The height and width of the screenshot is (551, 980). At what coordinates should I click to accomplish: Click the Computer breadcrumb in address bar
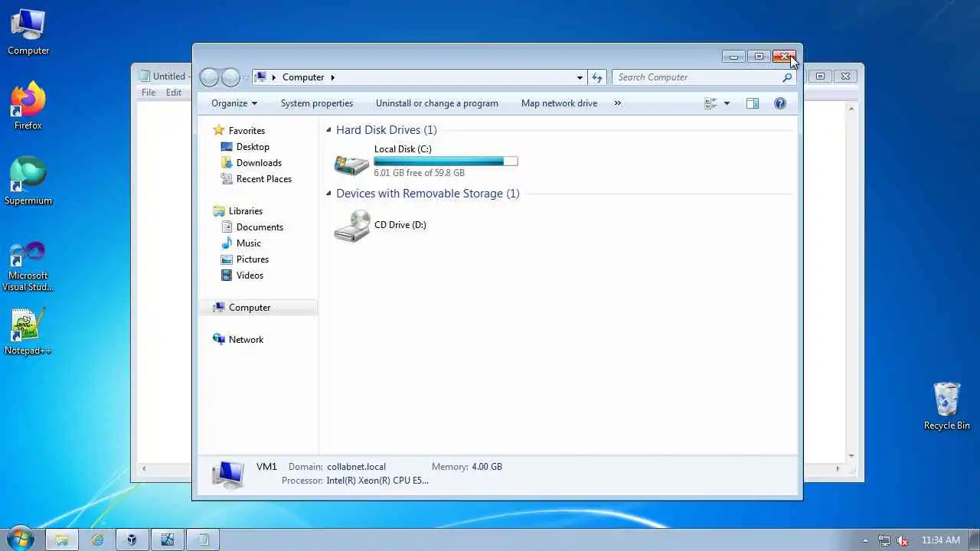(303, 77)
